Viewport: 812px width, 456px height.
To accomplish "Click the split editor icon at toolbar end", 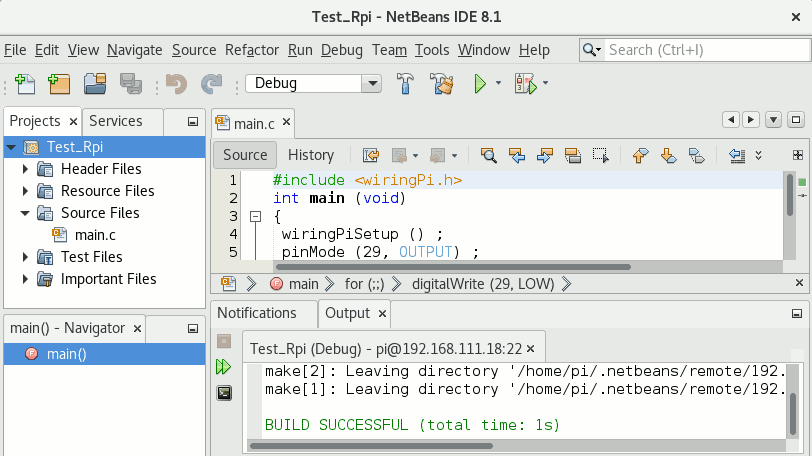I will [798, 155].
